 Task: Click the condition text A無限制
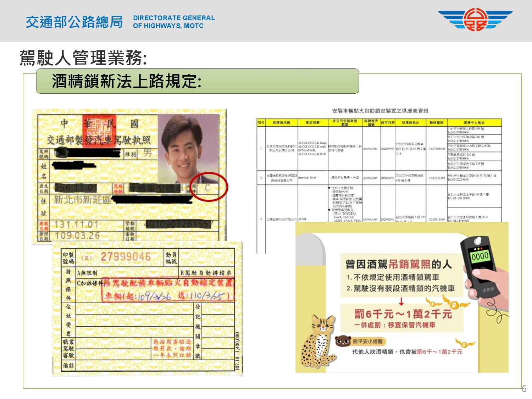click(87, 273)
